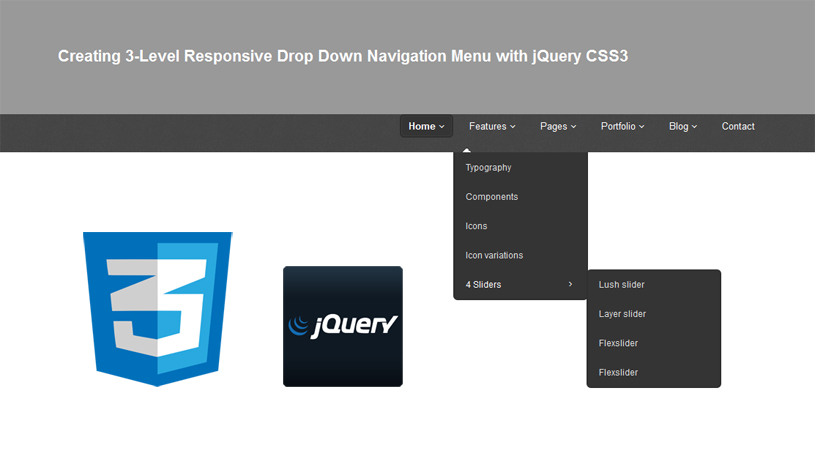
Task: Click the jQuery logo image
Action: [x=342, y=326]
